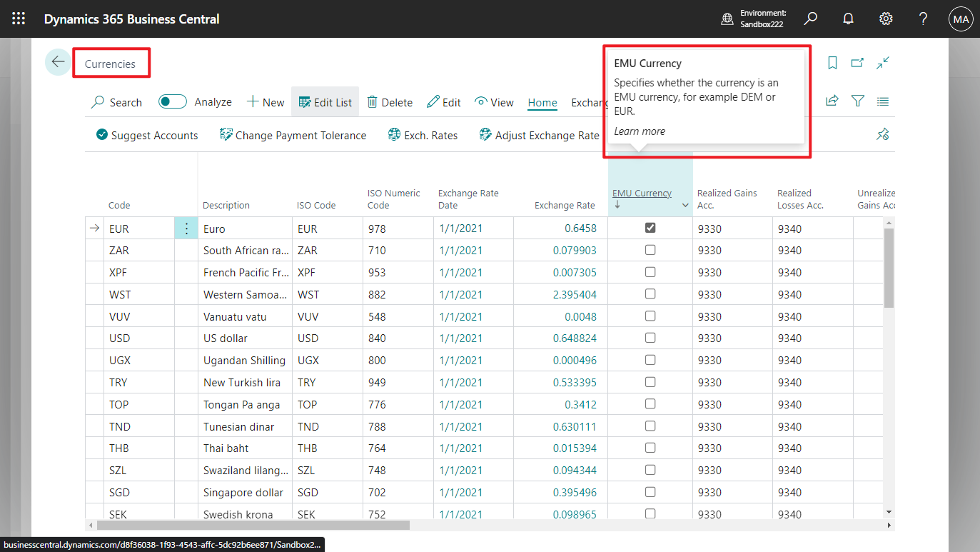
Task: Toggle the Analyze switch on
Action: (172, 101)
